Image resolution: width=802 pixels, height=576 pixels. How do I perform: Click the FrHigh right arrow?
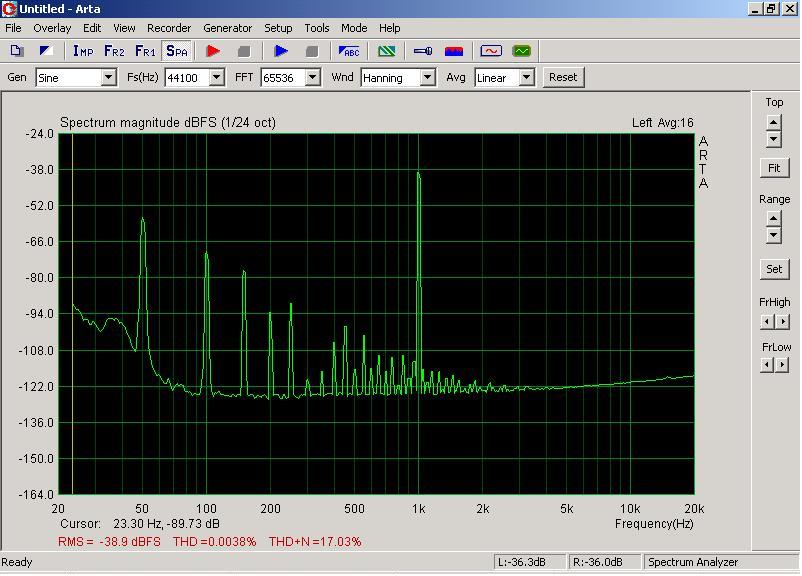tap(783, 322)
